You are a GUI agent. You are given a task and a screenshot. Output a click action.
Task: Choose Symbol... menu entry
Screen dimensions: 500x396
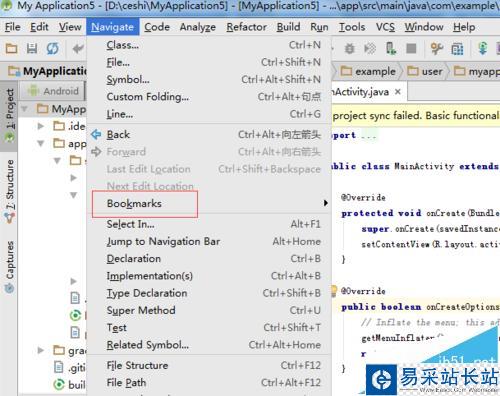[x=209, y=80]
